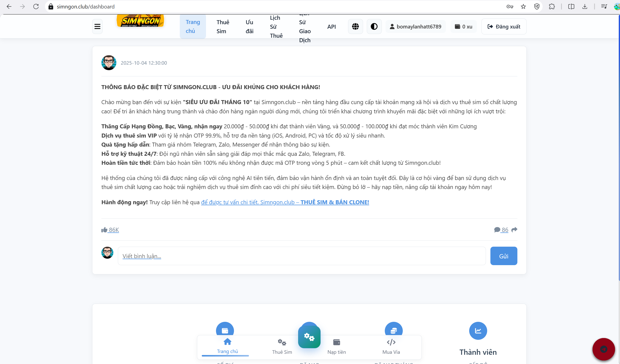Image resolution: width=620 pixels, height=364 pixels.
Task: Toggle dark mode contrast button
Action: [x=374, y=26]
